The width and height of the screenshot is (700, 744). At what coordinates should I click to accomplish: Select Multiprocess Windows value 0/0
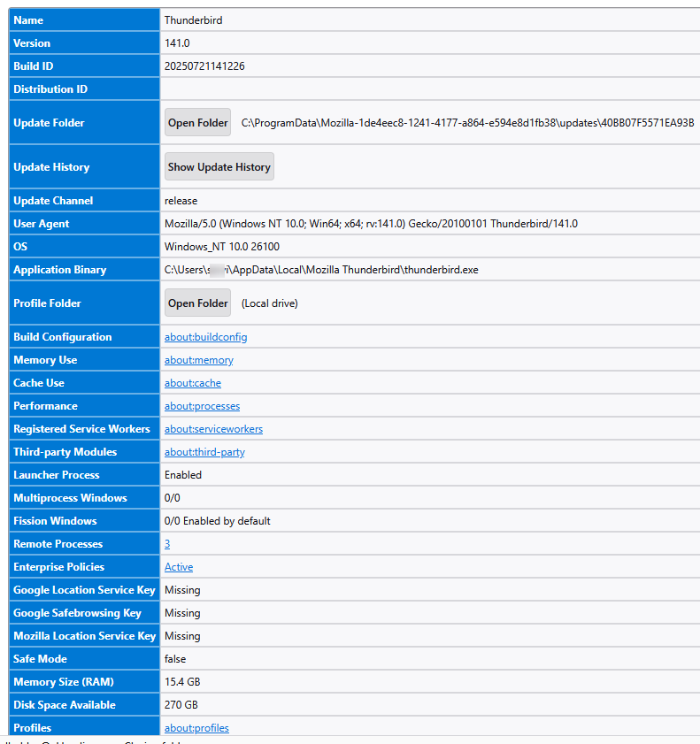click(173, 498)
